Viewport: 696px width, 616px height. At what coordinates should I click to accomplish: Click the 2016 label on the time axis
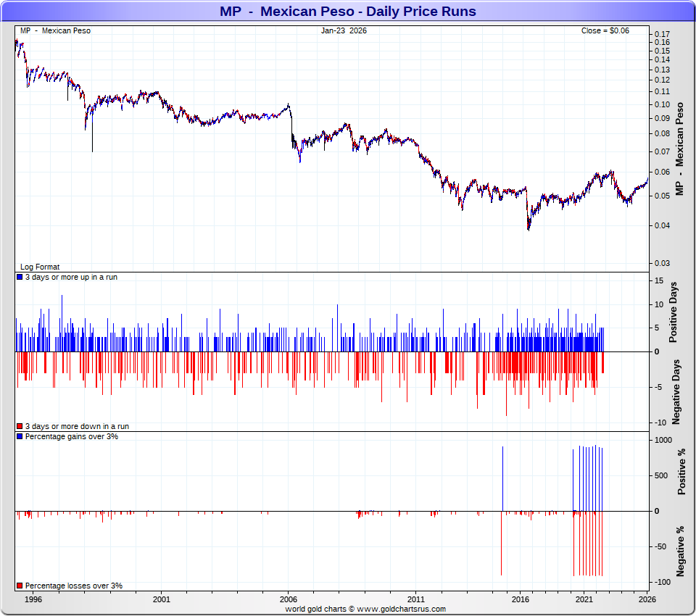tap(521, 599)
